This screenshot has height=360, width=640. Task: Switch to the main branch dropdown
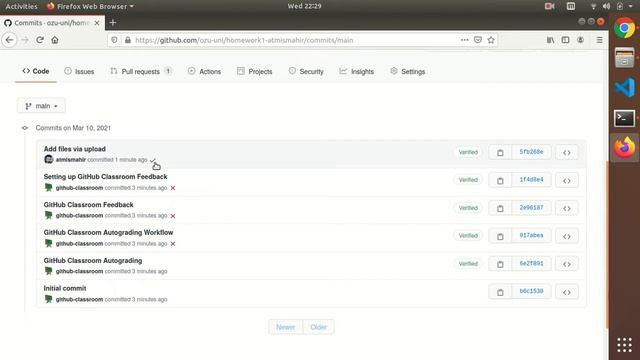point(41,106)
